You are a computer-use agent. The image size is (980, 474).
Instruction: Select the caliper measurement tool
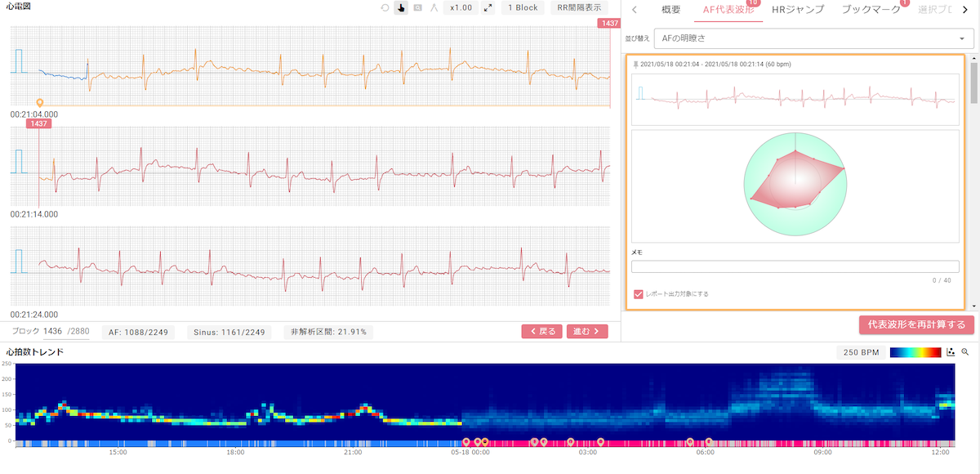(x=434, y=8)
